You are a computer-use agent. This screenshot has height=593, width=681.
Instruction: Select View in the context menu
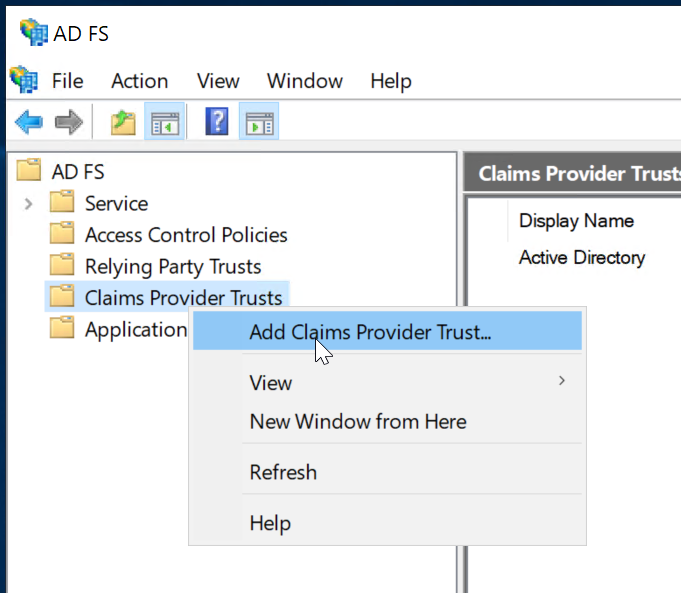[x=387, y=383]
